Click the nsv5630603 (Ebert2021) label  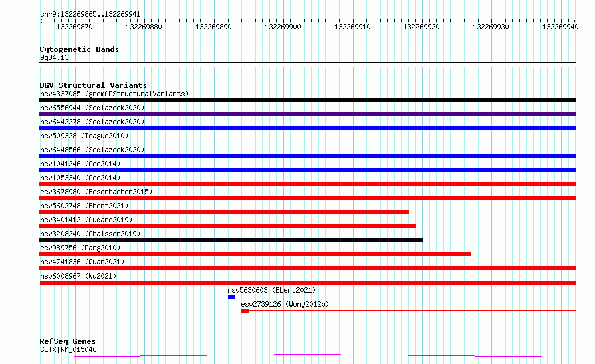click(x=271, y=290)
